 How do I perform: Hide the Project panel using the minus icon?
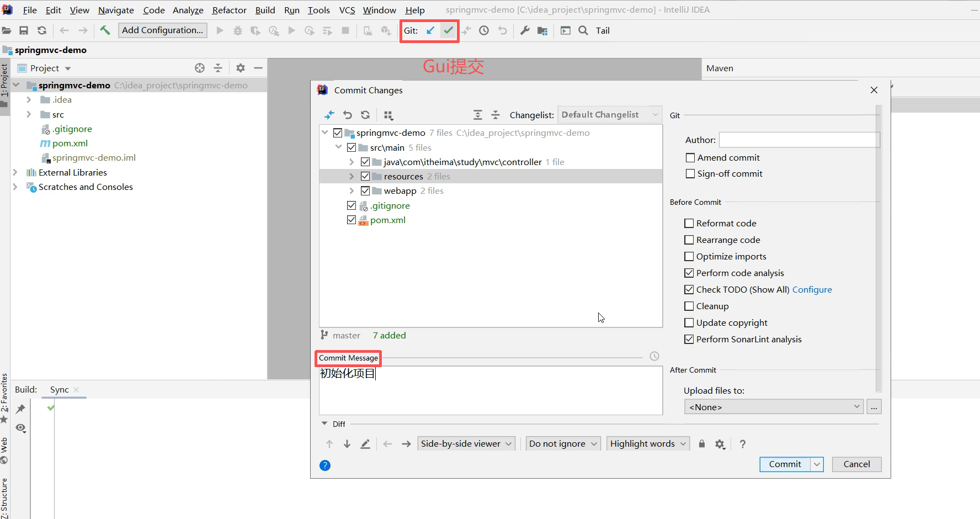pyautogui.click(x=258, y=68)
